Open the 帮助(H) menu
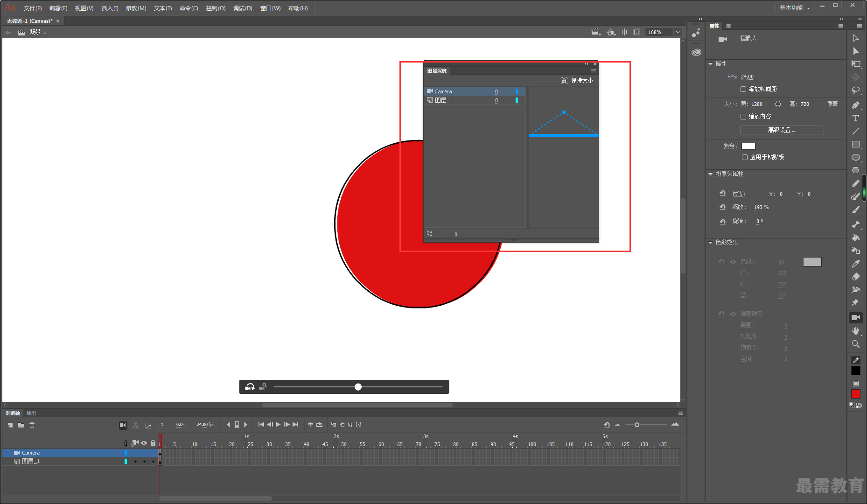Image resolution: width=867 pixels, height=504 pixels. click(x=298, y=8)
